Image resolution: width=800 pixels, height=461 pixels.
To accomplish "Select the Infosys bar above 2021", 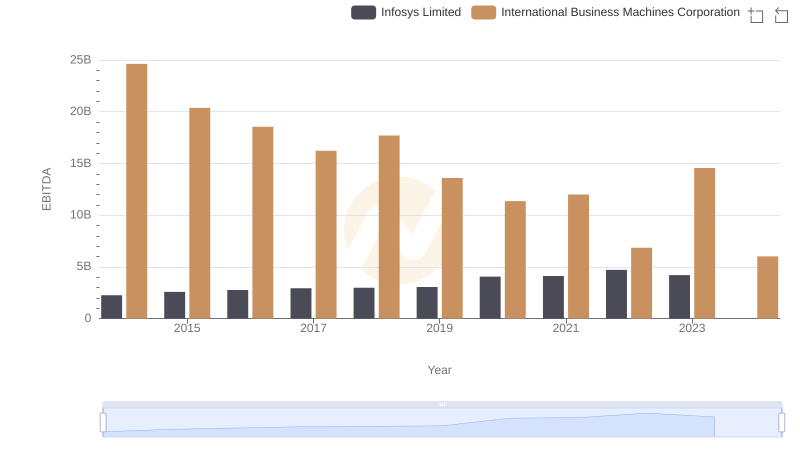I will (554, 297).
